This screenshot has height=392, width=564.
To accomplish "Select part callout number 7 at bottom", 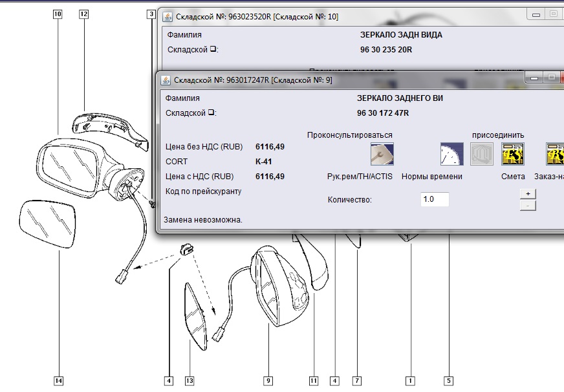I will coord(356,380).
